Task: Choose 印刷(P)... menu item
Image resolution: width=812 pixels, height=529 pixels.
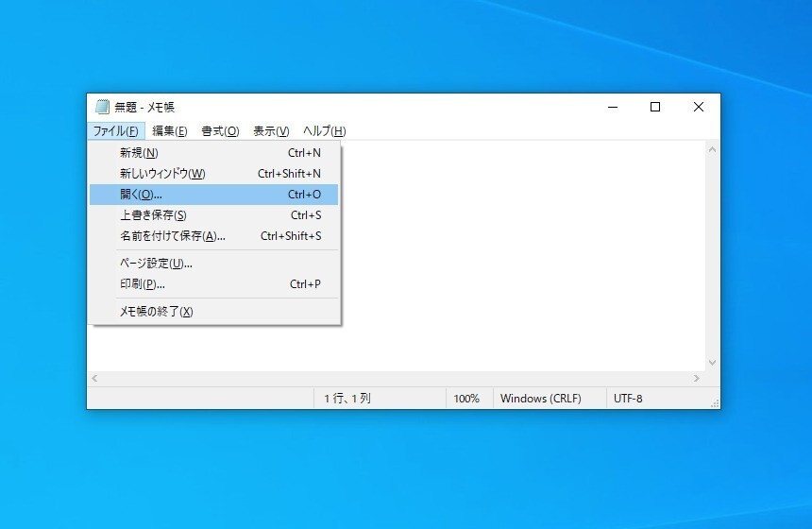Action: (214, 284)
